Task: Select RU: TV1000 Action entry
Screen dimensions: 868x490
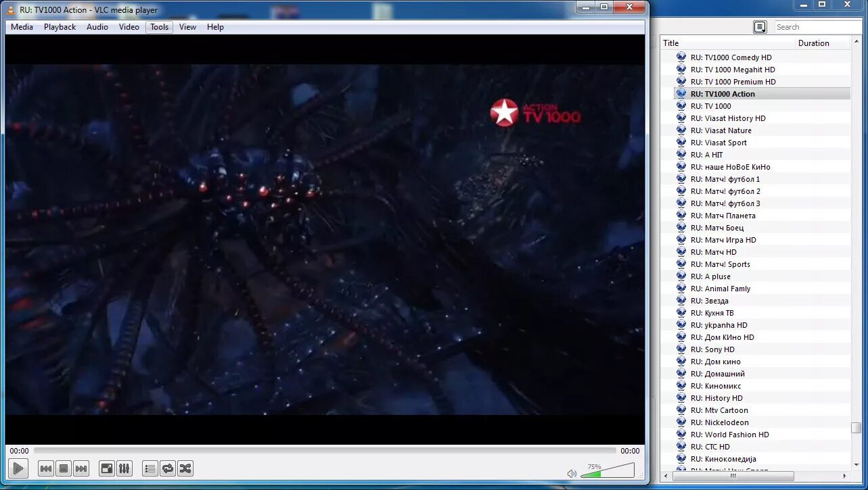Action: pyautogui.click(x=723, y=94)
